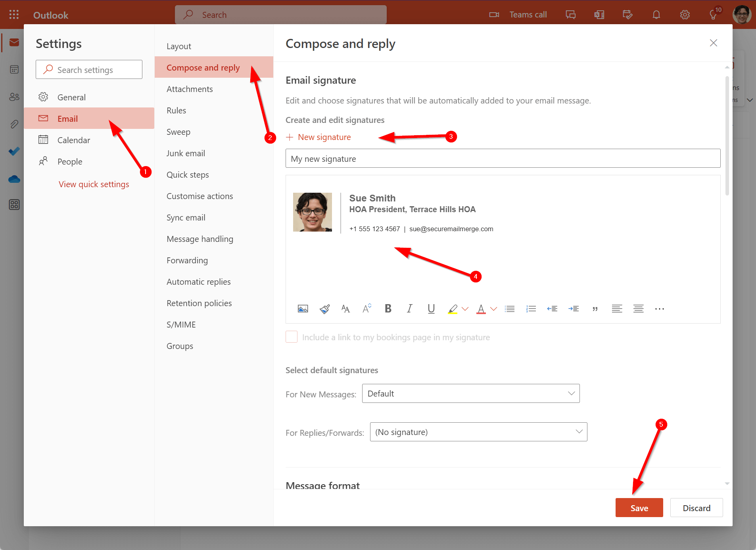The height and width of the screenshot is (550, 756).
Task: Insert a numbered list
Action: pyautogui.click(x=531, y=309)
